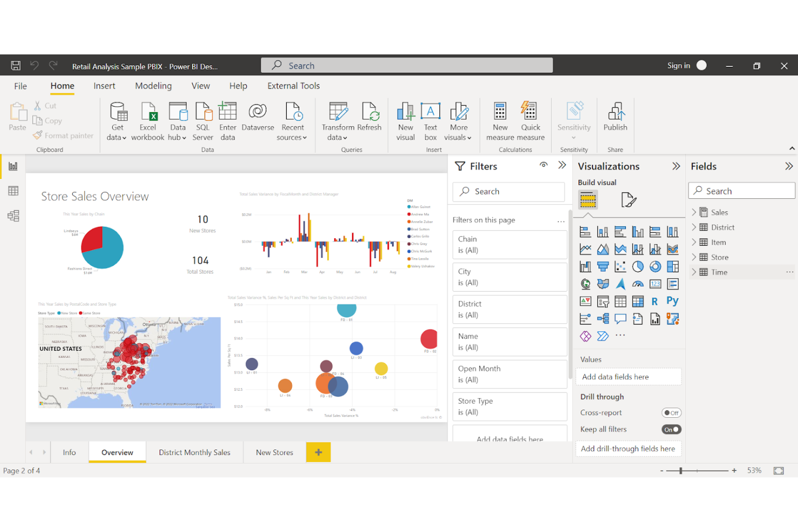Add a Filled map visual
Viewport: 798px width, 532px height.
tap(603, 284)
